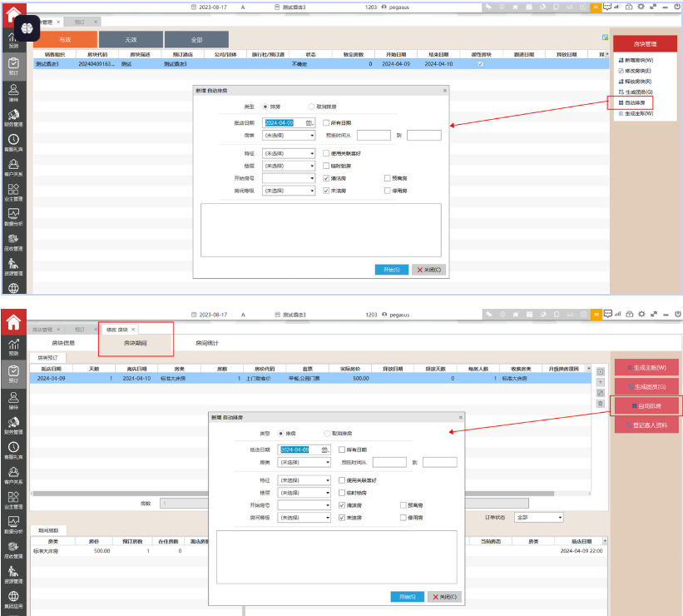
Task: Click the floating brain icon overlay
Action: pyautogui.click(x=27, y=27)
